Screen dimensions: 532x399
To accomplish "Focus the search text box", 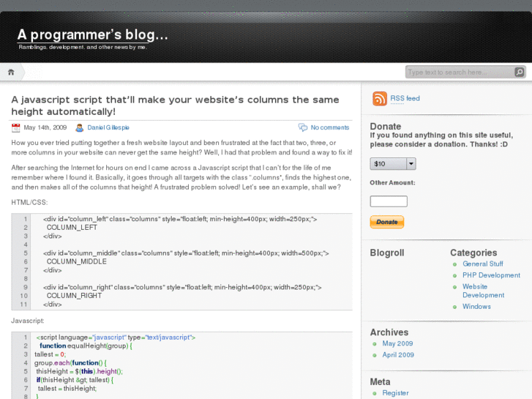I will pyautogui.click(x=459, y=72).
